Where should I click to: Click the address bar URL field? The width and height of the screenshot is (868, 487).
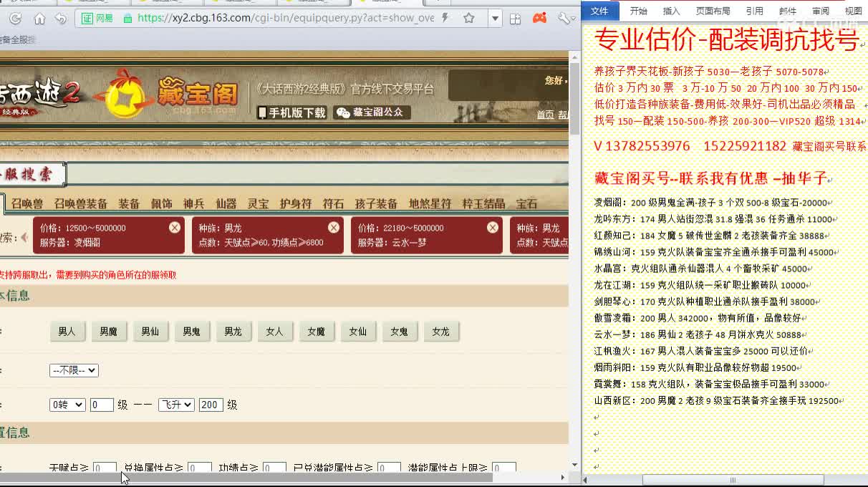point(285,18)
